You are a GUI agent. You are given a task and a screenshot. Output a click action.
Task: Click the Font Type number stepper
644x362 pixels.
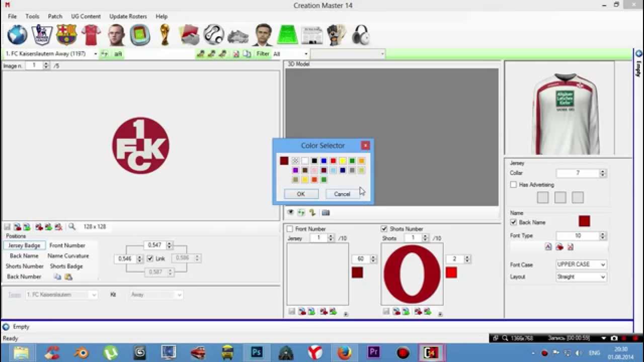tap(603, 236)
